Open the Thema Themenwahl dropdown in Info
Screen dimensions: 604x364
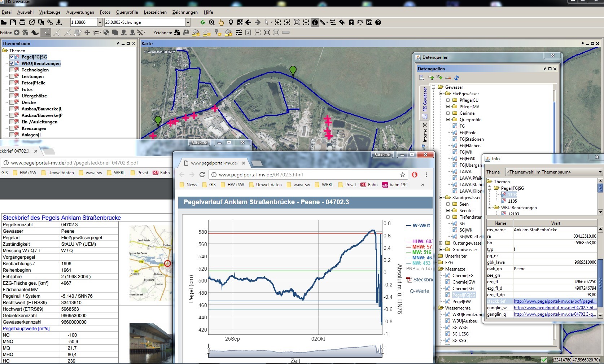(x=600, y=172)
